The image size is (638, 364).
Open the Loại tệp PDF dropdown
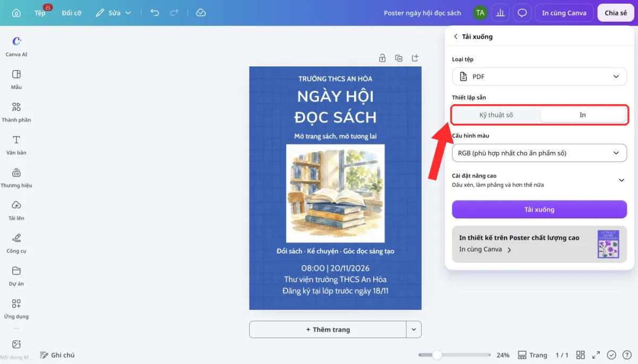(x=540, y=77)
